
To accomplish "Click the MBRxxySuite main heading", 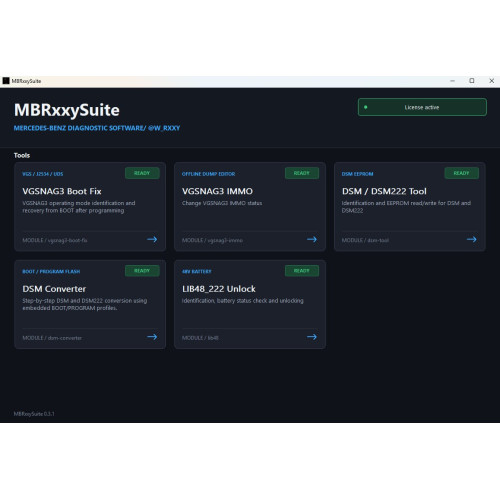I will coord(67,110).
